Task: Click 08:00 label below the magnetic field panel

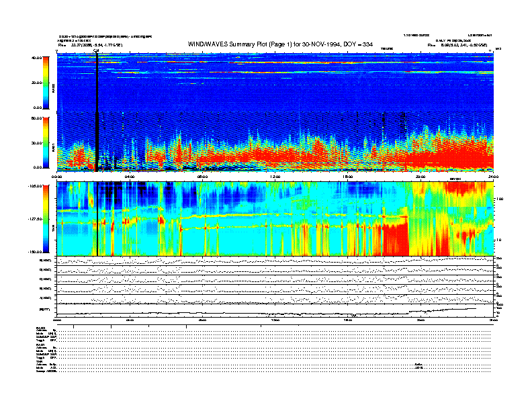Action: tap(202, 320)
